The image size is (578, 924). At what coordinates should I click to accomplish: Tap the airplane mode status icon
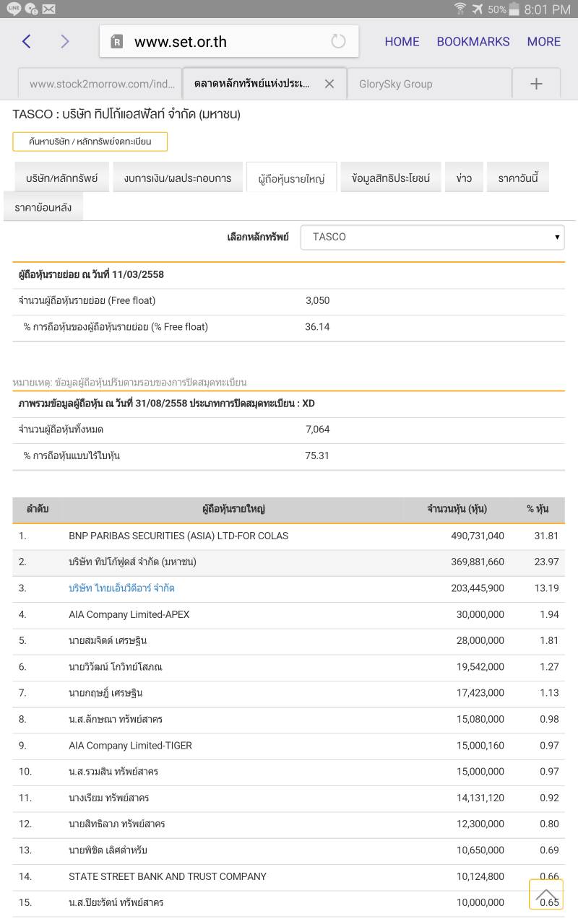coord(478,9)
